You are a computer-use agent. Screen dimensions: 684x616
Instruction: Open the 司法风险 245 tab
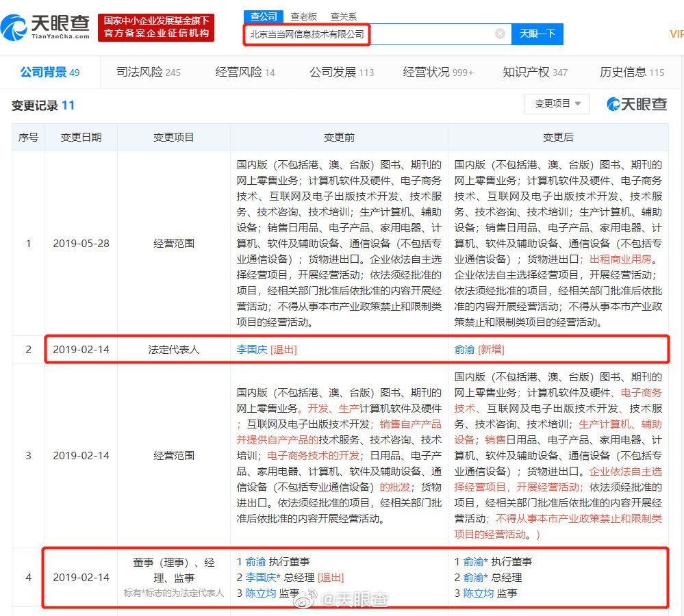pyautogui.click(x=149, y=72)
